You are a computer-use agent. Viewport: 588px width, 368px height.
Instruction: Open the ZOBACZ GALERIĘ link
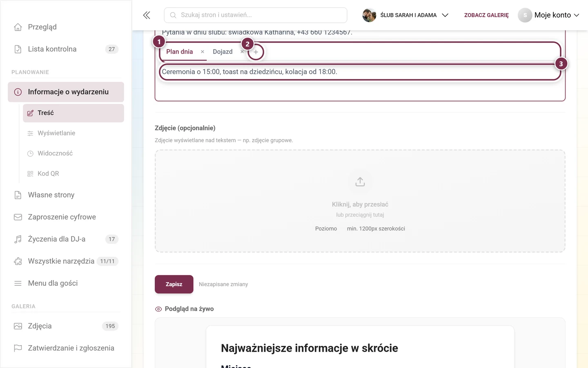pos(486,15)
